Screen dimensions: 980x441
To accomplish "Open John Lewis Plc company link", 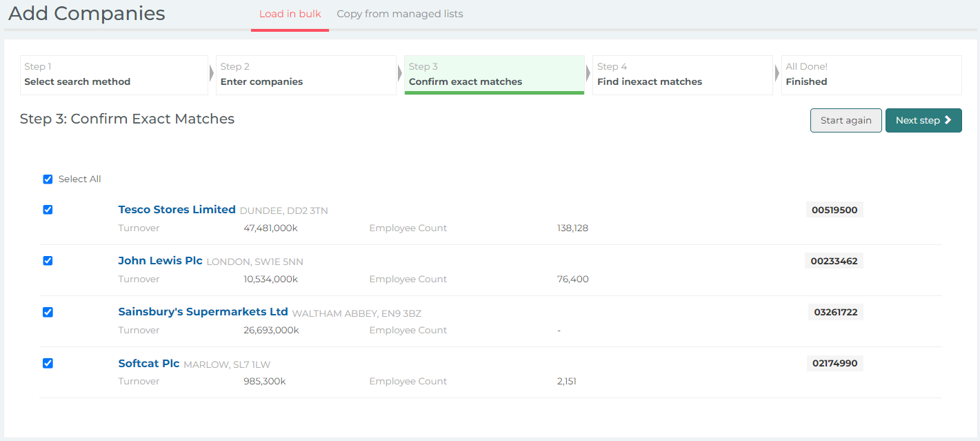I will [160, 261].
